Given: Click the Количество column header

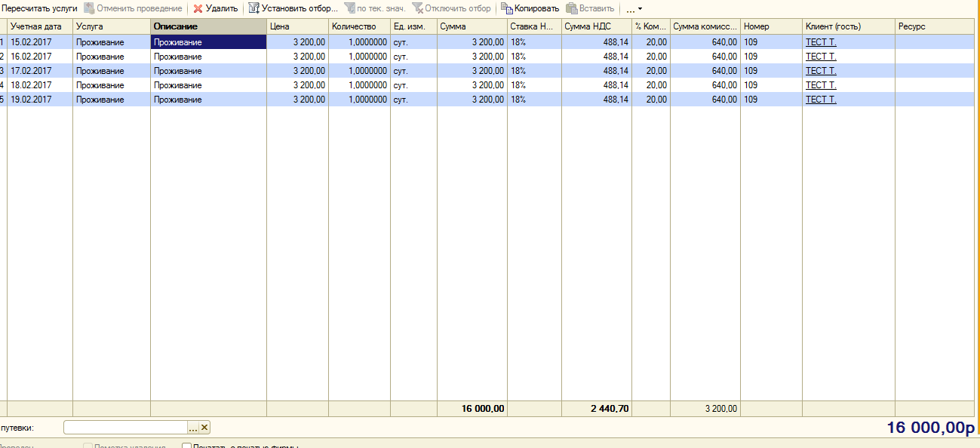Looking at the screenshot, I should (359, 26).
